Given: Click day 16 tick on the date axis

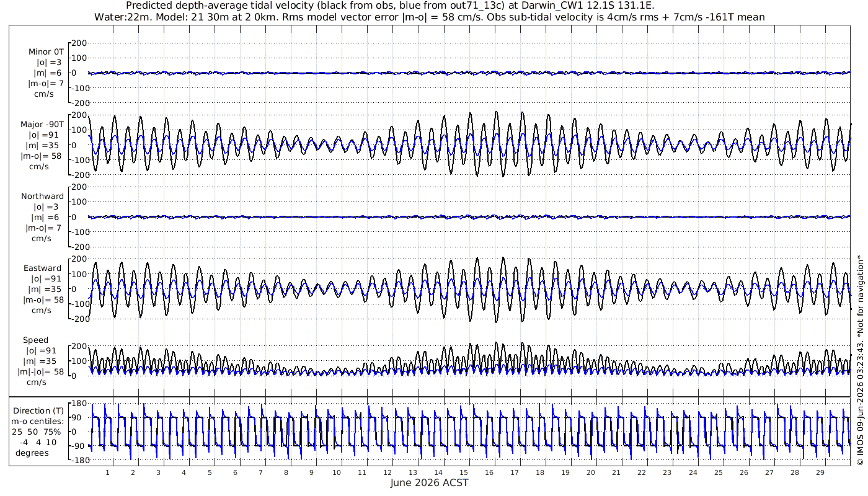Looking at the screenshot, I should [x=489, y=472].
